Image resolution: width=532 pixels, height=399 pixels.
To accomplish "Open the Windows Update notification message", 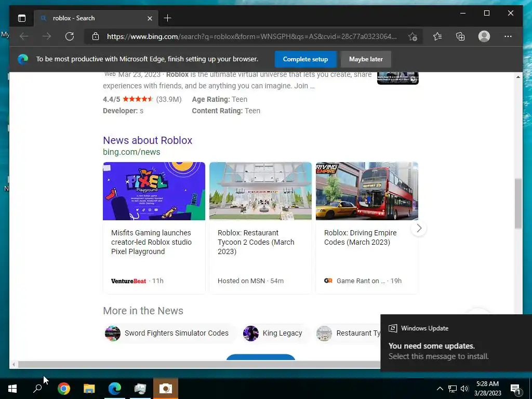I will point(456,343).
